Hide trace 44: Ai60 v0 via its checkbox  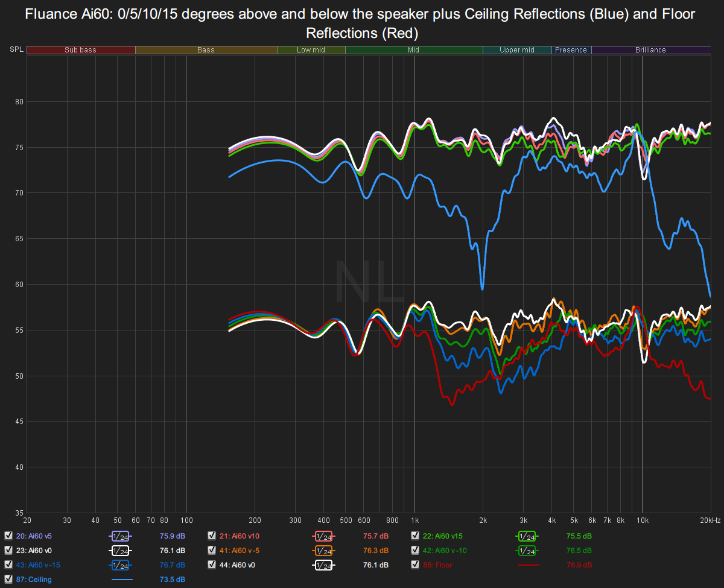coord(212,565)
